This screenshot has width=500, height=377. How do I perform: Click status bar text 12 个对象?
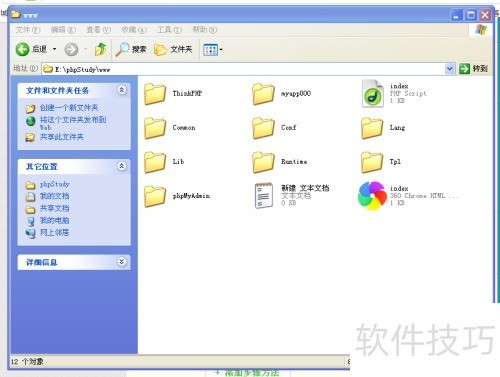click(x=27, y=362)
